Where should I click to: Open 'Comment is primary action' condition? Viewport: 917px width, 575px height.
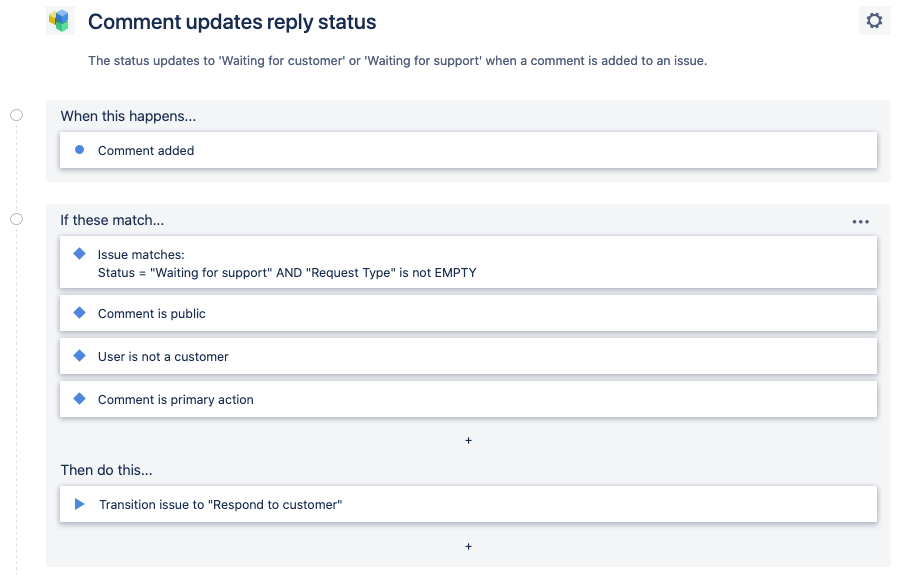coord(468,399)
